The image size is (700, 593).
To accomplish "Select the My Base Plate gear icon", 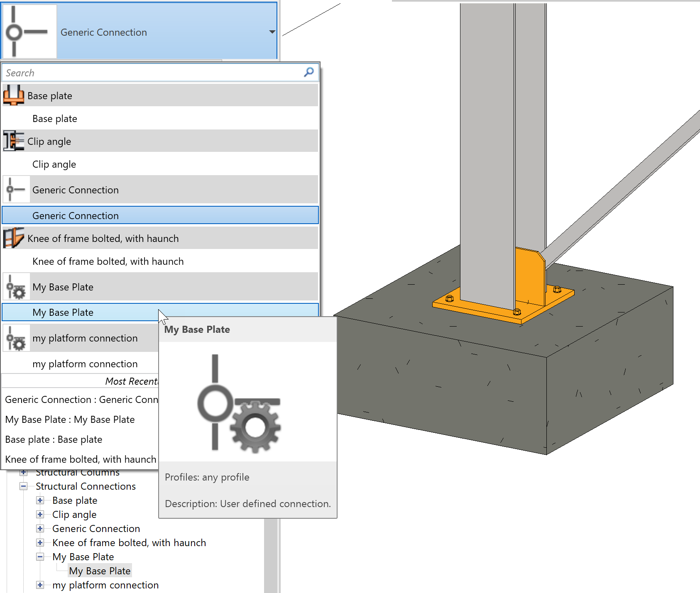I will (15, 286).
